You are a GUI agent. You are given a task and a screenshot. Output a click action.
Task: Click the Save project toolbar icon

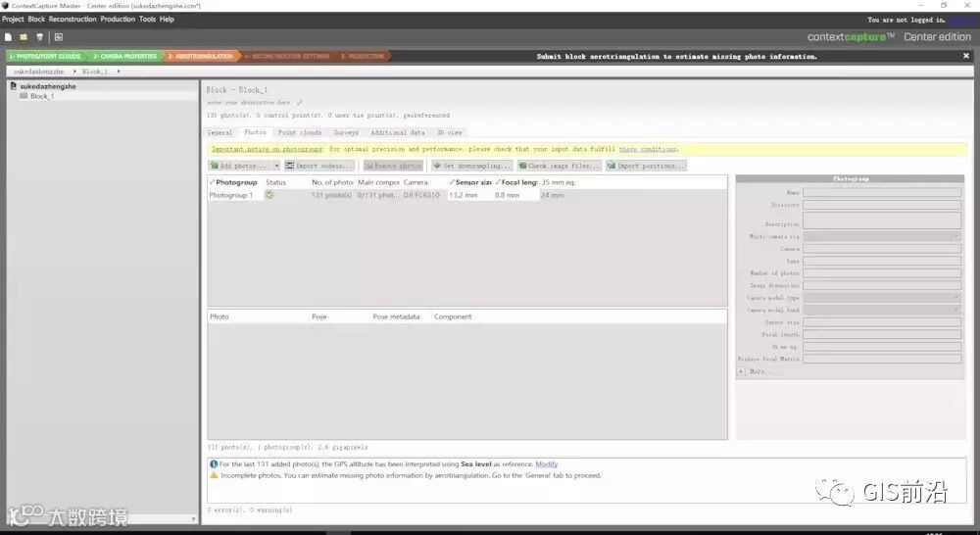(39, 37)
